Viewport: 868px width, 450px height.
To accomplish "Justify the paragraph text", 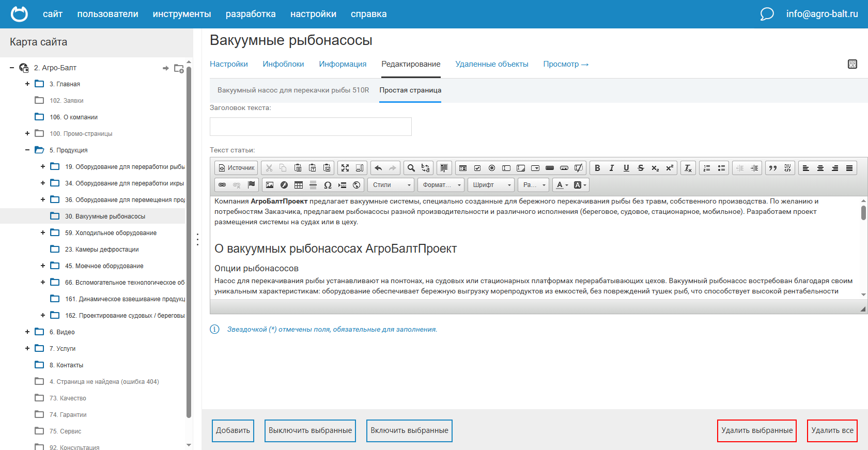I will point(849,168).
